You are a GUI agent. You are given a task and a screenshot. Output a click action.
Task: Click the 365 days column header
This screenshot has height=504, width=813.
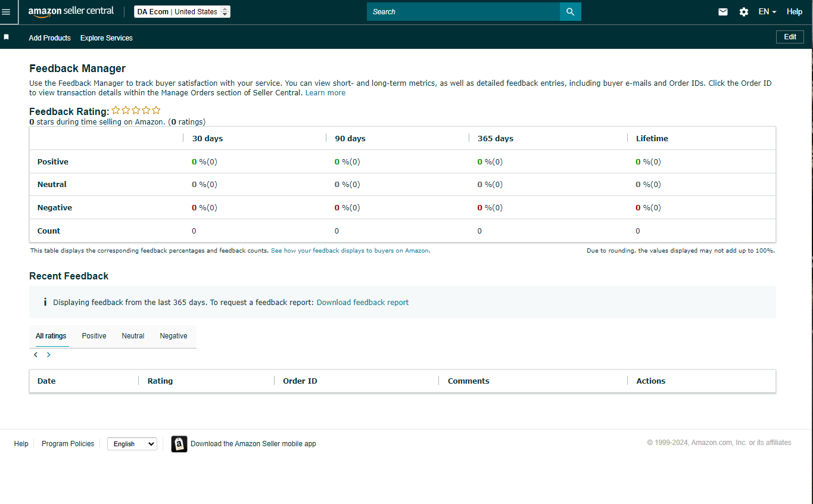[496, 138]
